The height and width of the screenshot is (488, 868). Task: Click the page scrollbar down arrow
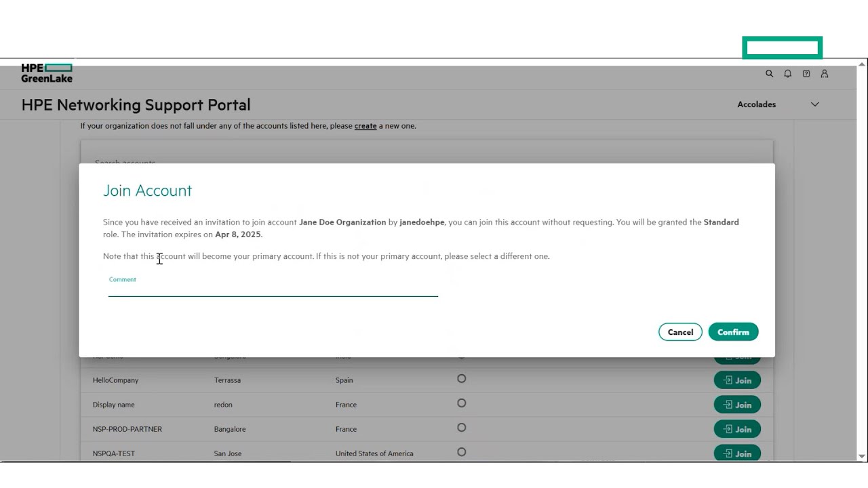[x=863, y=457]
